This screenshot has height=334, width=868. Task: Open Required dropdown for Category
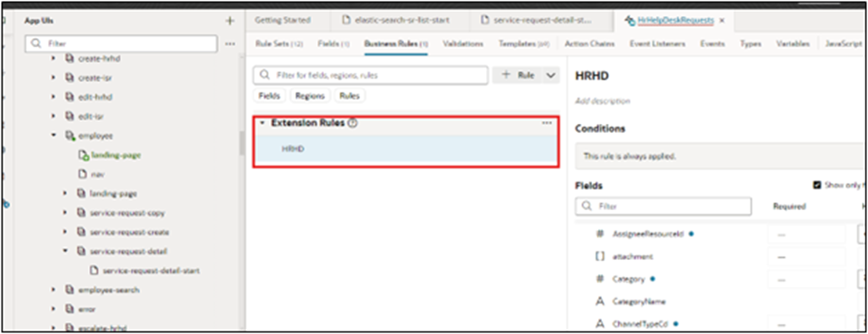click(806, 280)
